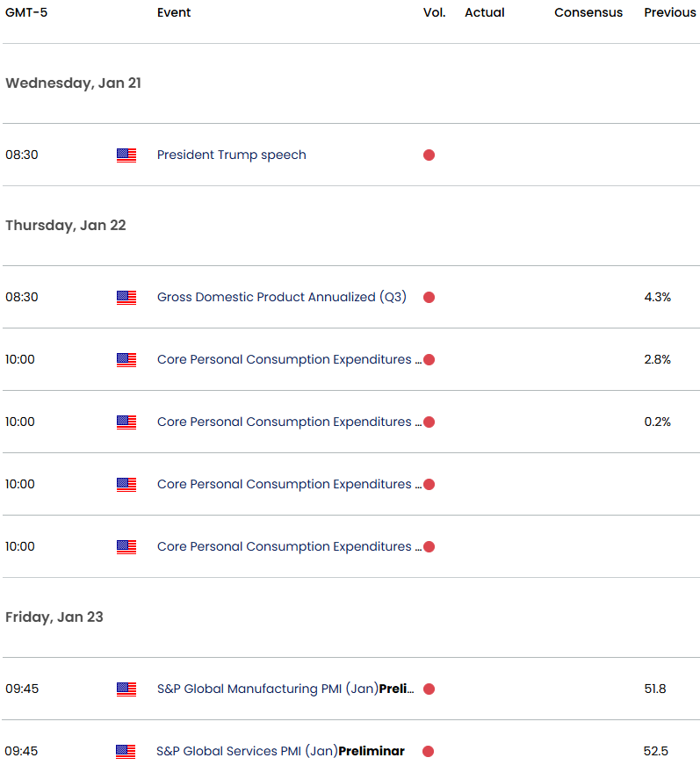The width and height of the screenshot is (700, 765).
Task: Click the Event column header
Action: click(x=174, y=12)
